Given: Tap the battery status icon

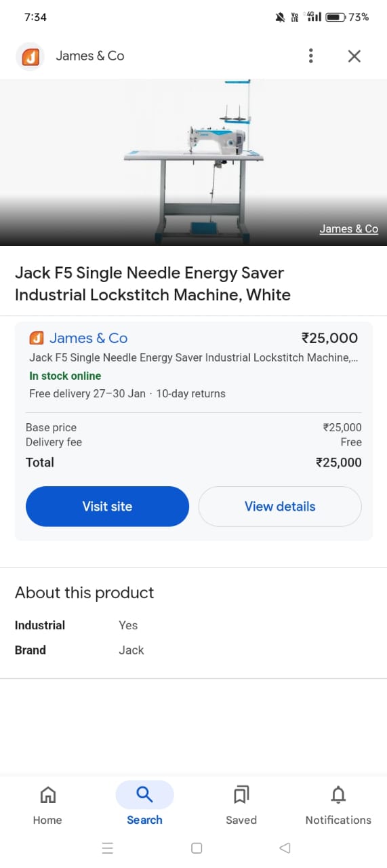Looking at the screenshot, I should 335,17.
